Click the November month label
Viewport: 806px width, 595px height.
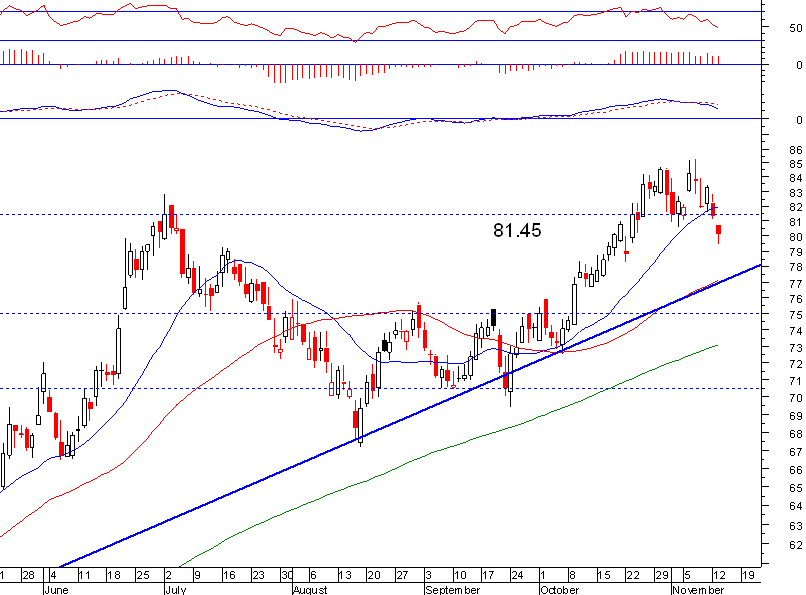698,589
